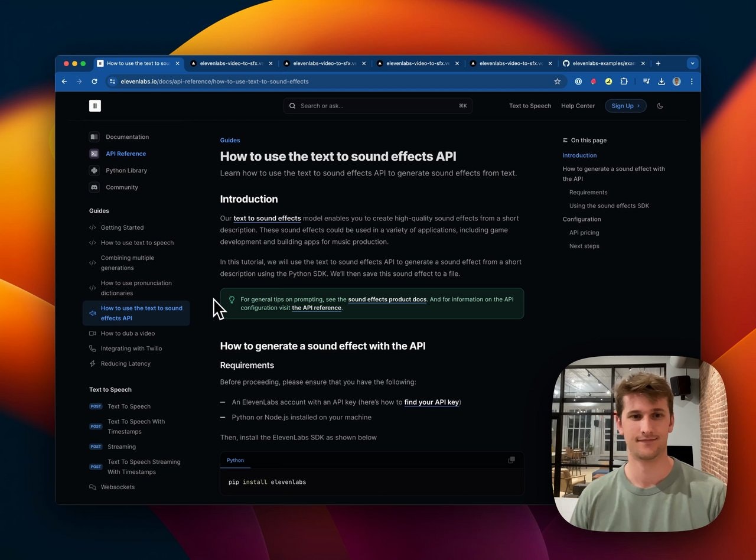Reload the page
The height and width of the screenshot is (560, 756).
point(94,82)
